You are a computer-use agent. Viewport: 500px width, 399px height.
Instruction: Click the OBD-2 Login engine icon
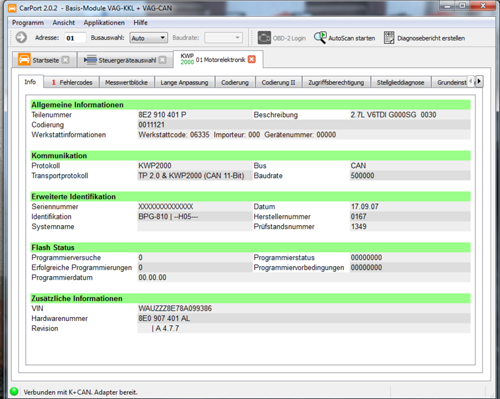click(264, 38)
